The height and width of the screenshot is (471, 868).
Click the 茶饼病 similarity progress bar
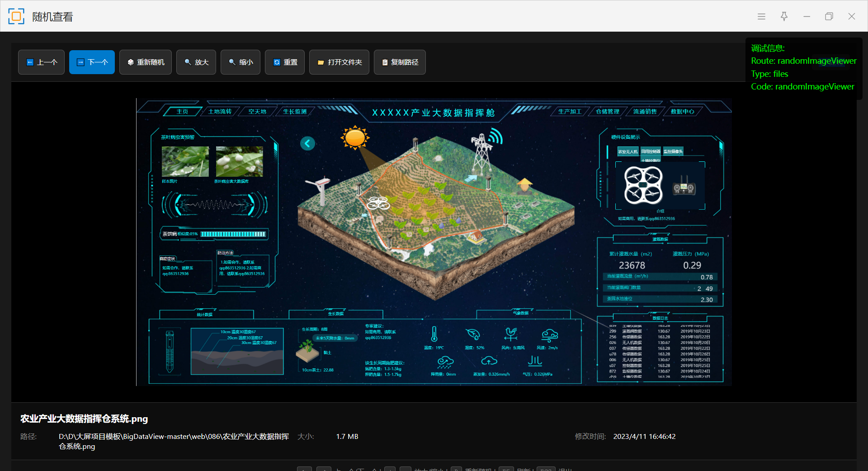click(x=233, y=234)
